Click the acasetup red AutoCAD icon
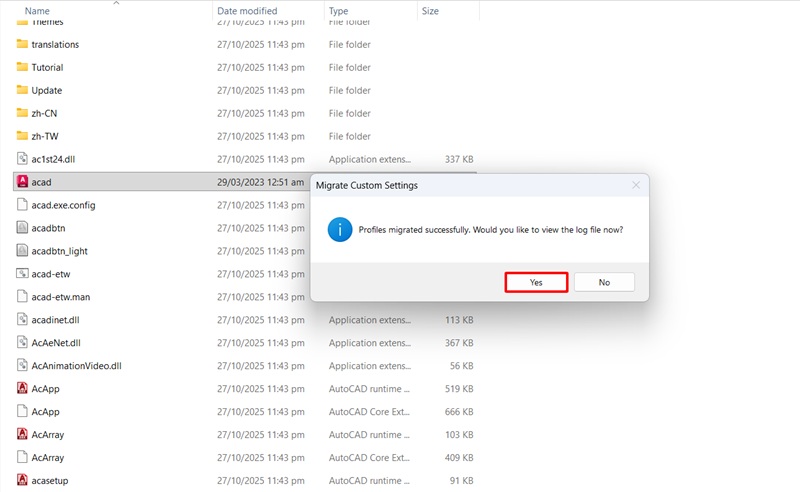The height and width of the screenshot is (492, 800). point(23,481)
